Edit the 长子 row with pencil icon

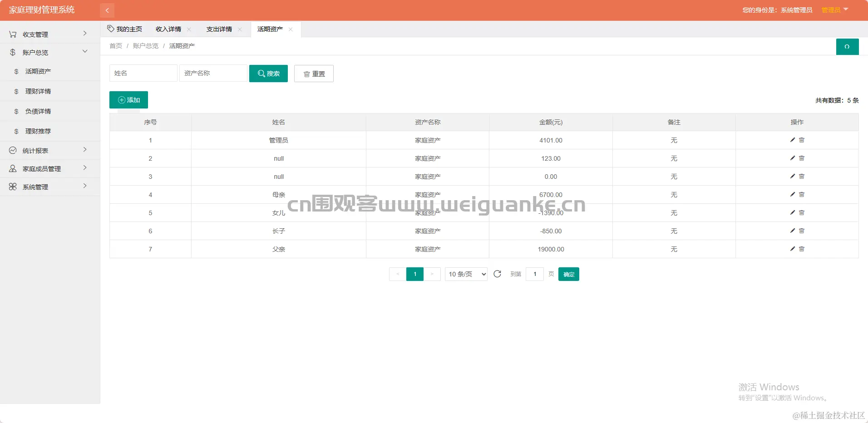(792, 231)
